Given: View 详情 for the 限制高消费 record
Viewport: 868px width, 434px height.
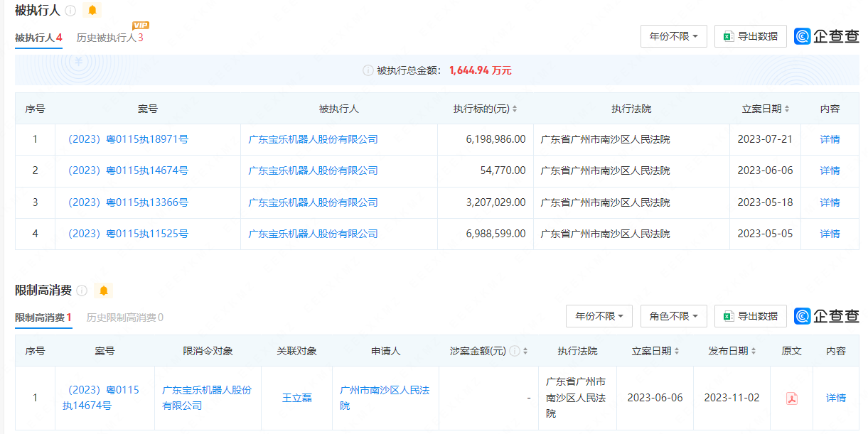Looking at the screenshot, I should click(x=836, y=398).
